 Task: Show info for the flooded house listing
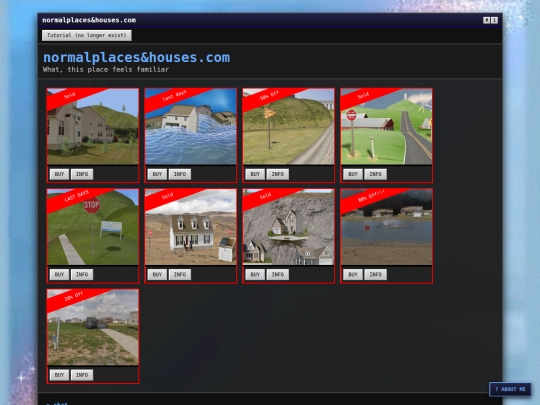point(180,174)
